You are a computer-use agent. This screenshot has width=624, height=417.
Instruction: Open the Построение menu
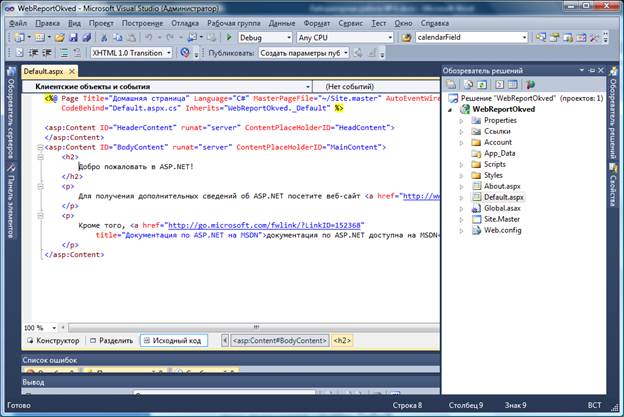(x=142, y=23)
